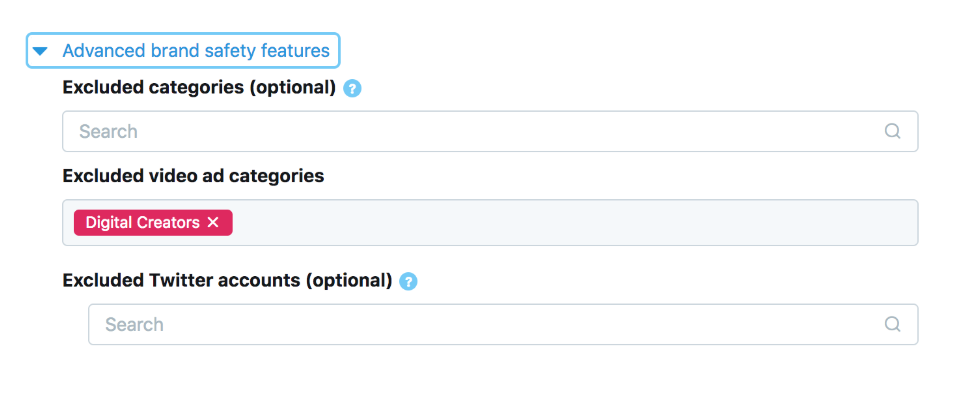Image resolution: width=966 pixels, height=396 pixels.
Task: Collapse the Advanced brand safety features section
Action: coord(182,51)
